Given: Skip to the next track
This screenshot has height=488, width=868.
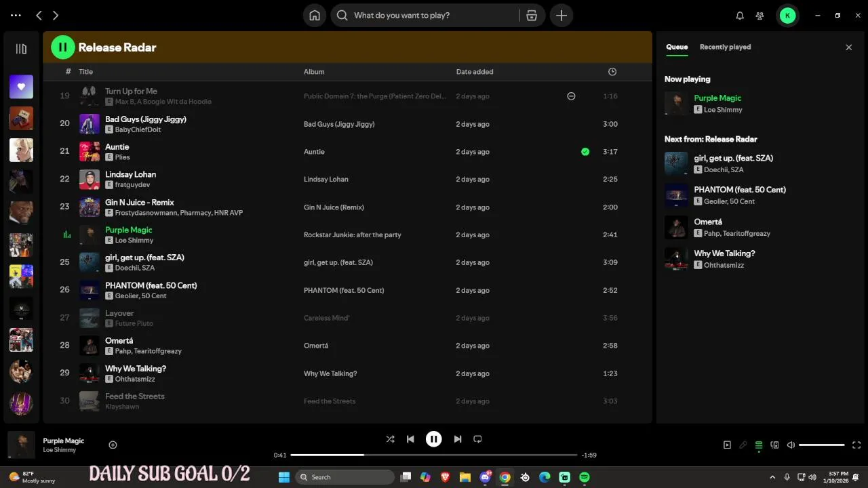Looking at the screenshot, I should (x=458, y=439).
